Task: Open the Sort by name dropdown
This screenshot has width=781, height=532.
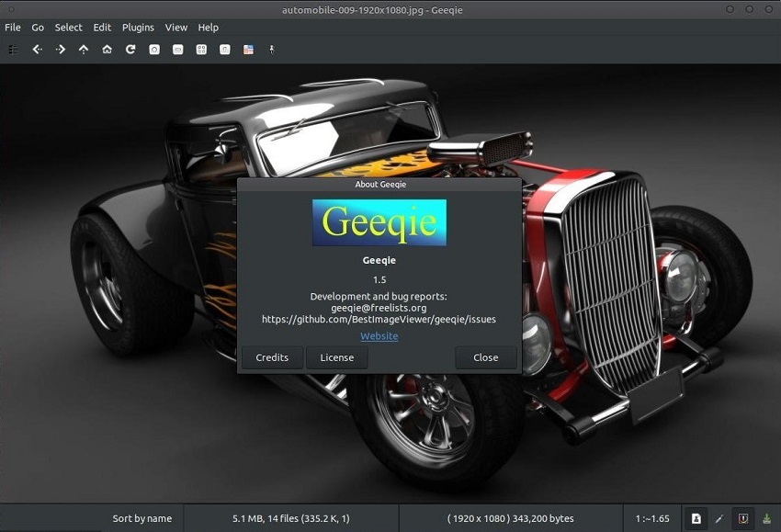Action: coord(142,518)
